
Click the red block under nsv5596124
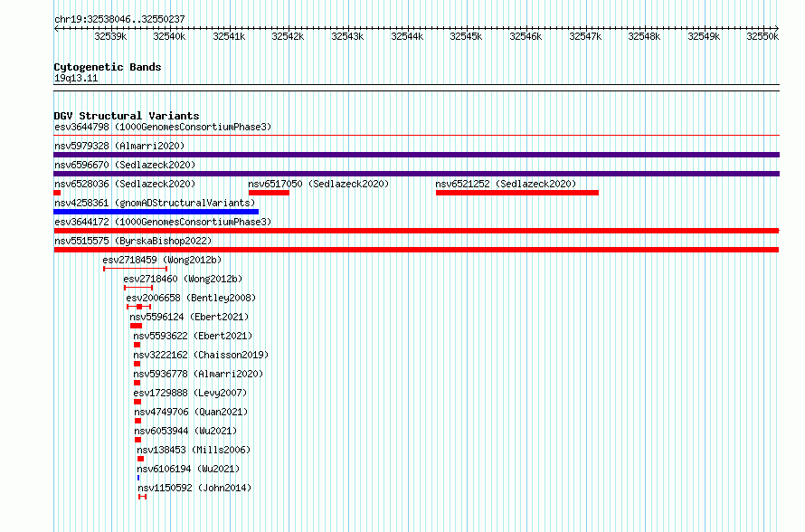[x=136, y=326]
